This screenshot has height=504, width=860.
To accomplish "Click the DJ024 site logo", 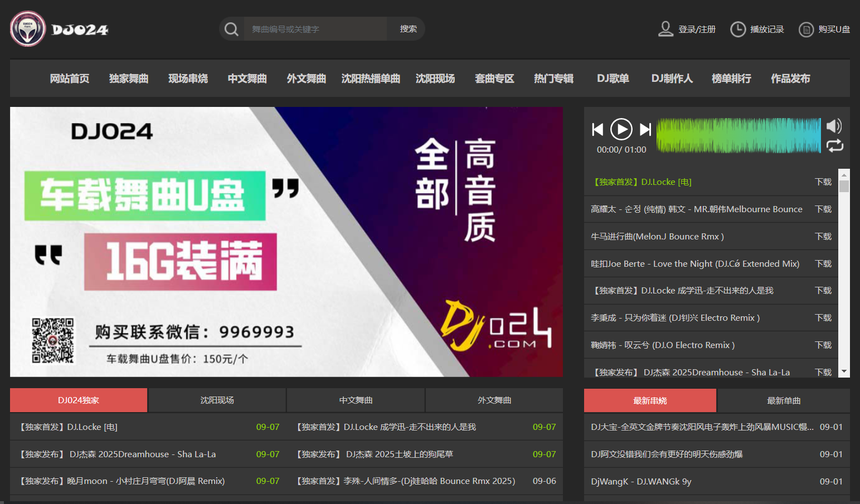I will (x=59, y=29).
